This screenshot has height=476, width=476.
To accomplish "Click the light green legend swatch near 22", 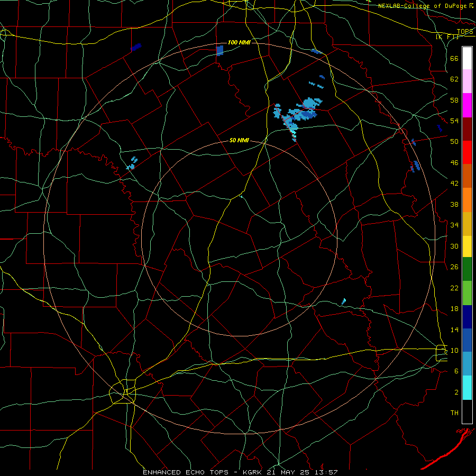I will (x=467, y=293).
